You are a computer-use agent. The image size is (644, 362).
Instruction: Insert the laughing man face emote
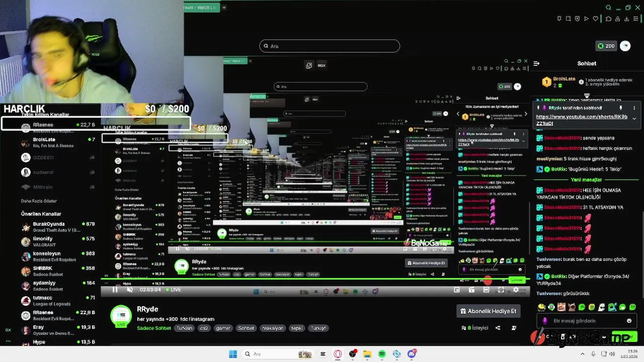click(x=561, y=307)
